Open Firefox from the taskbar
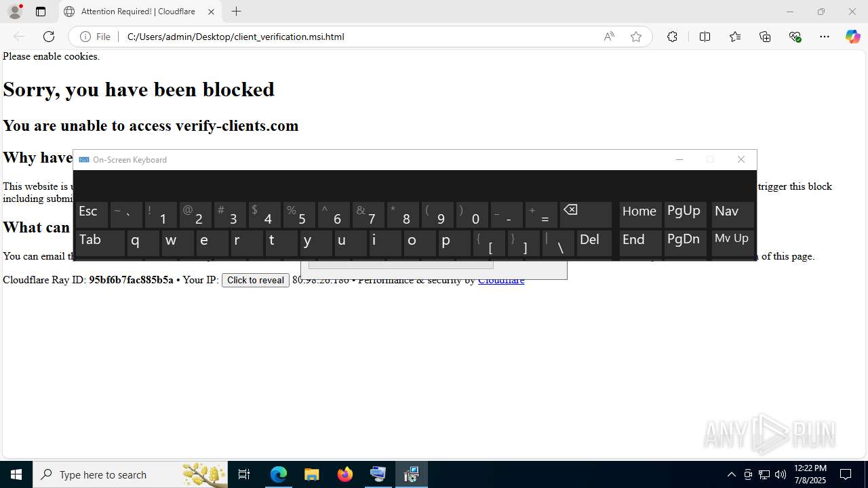 tap(345, 474)
